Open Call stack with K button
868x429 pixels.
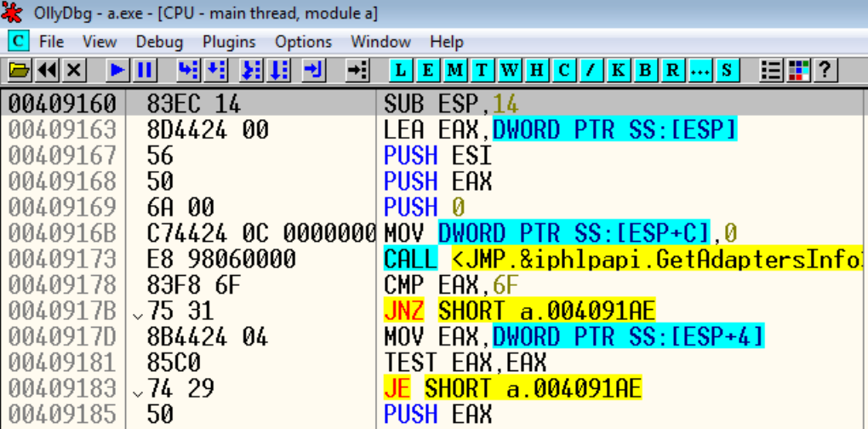[x=619, y=70]
